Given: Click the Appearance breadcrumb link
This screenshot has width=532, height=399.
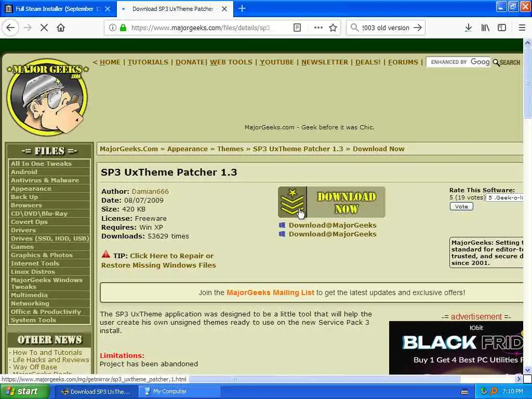Looking at the screenshot, I should [x=187, y=149].
